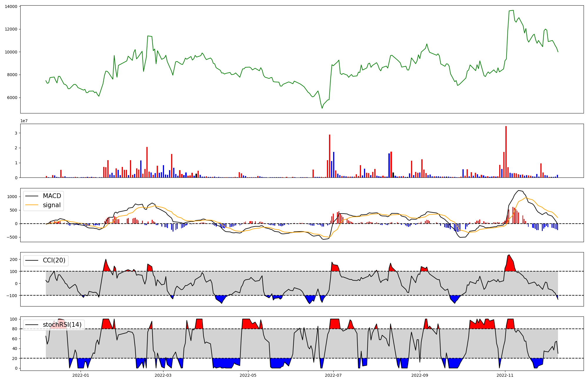Click the 2022-05 x-axis date label
Viewport: 588px width, 382px height.
(x=248, y=375)
